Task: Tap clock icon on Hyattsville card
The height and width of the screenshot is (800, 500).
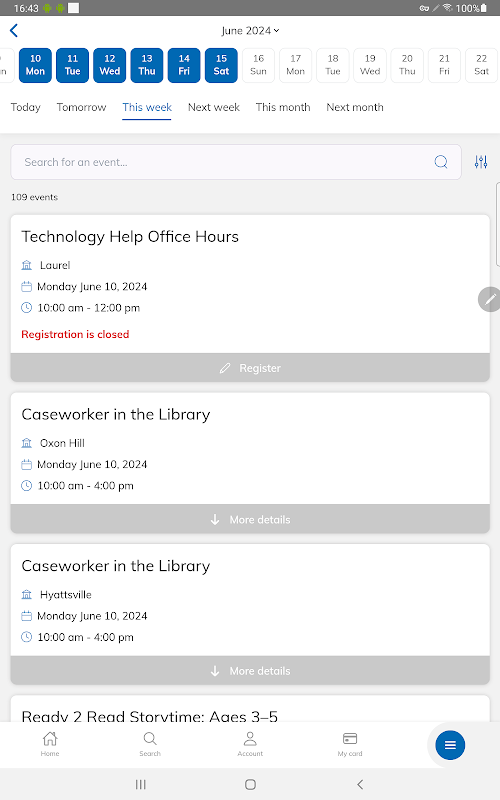Action: click(27, 637)
